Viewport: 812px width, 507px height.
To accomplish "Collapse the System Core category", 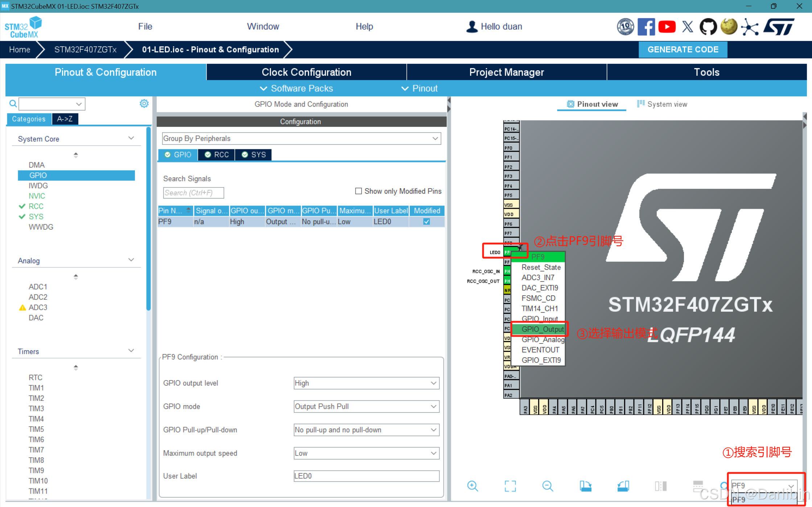I will (x=131, y=138).
